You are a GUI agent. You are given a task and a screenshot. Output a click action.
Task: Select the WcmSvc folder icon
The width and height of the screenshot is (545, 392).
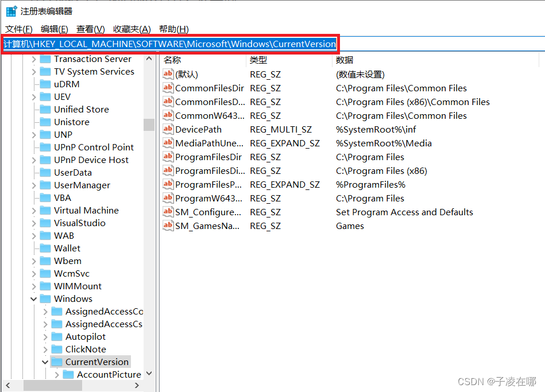click(x=45, y=274)
